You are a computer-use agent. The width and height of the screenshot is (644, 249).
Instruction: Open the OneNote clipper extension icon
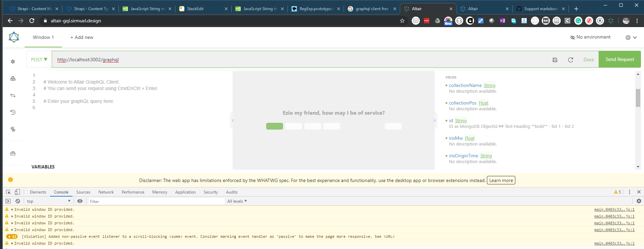502,21
